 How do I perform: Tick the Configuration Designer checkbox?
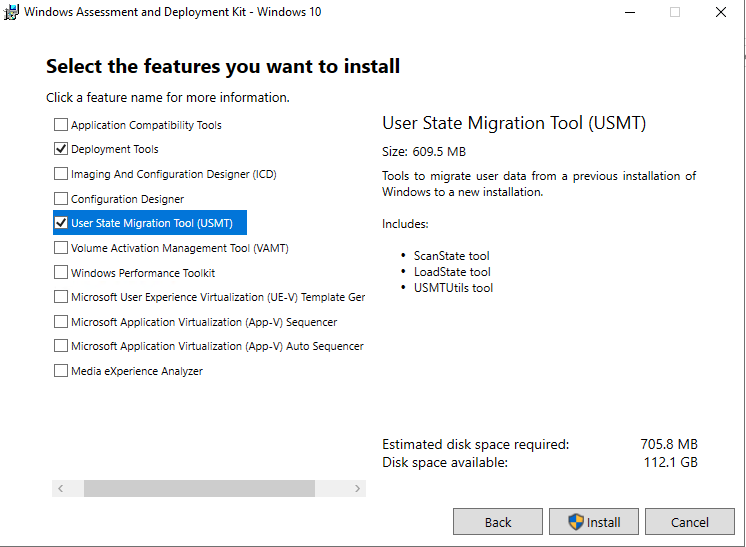(61, 198)
